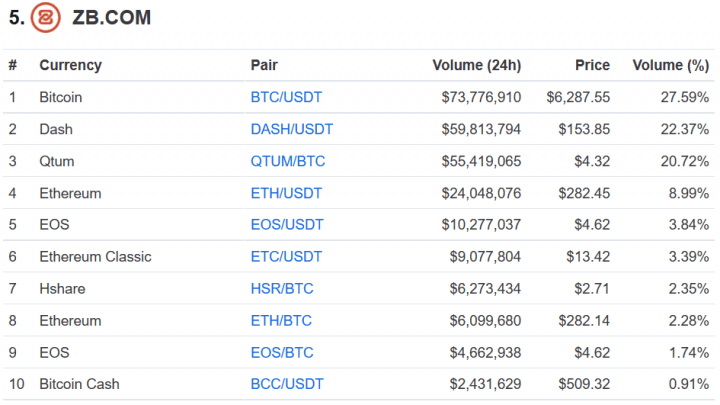The image size is (720, 405).
Task: Click the $4,662,938 volume value
Action: click(485, 353)
